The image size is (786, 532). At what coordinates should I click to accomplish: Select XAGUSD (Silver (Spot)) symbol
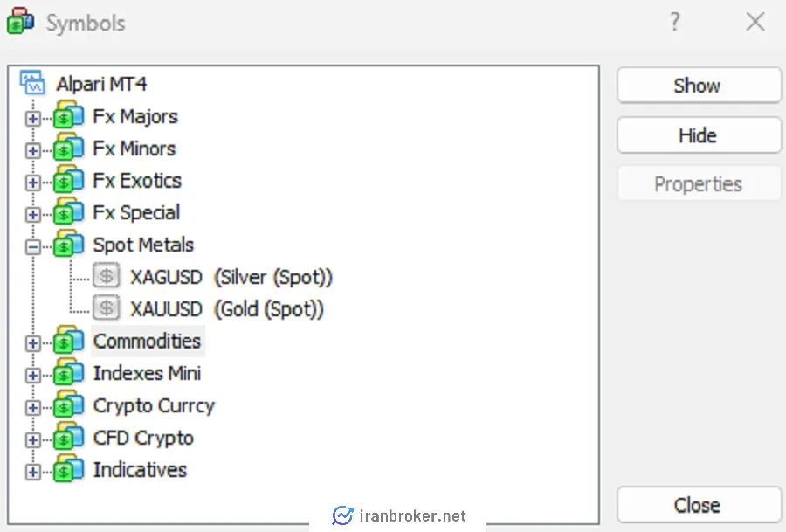coord(231,278)
